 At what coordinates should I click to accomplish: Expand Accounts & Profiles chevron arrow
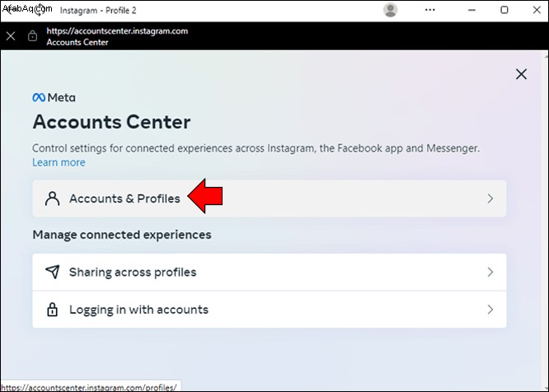click(490, 198)
